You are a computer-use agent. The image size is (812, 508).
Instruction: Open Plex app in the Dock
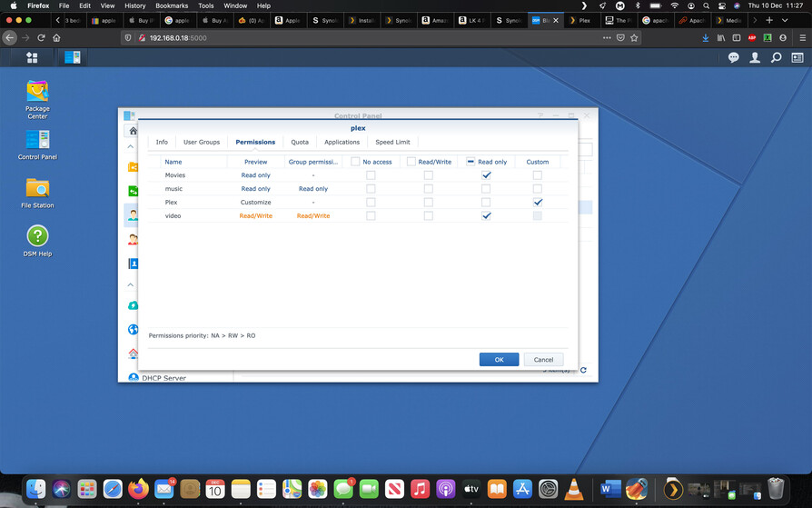pyautogui.click(x=673, y=489)
